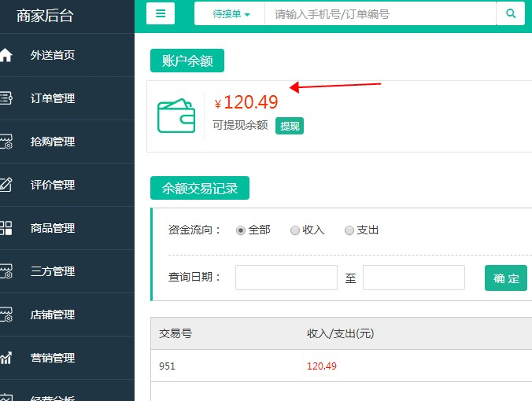Viewport: 532px width, 401px height.
Task: Click the order list icon beside 订单管理
Action: (6, 98)
